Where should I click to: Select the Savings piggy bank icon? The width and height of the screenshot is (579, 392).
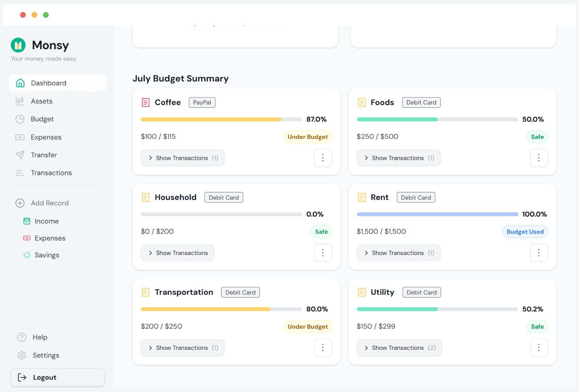[26, 255]
